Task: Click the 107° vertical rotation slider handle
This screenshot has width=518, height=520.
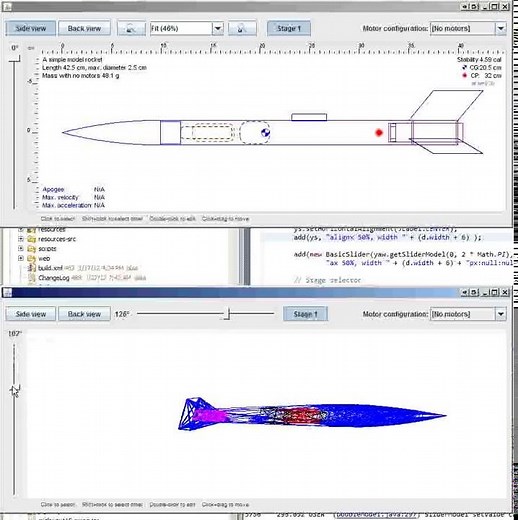Action: click(x=15, y=390)
